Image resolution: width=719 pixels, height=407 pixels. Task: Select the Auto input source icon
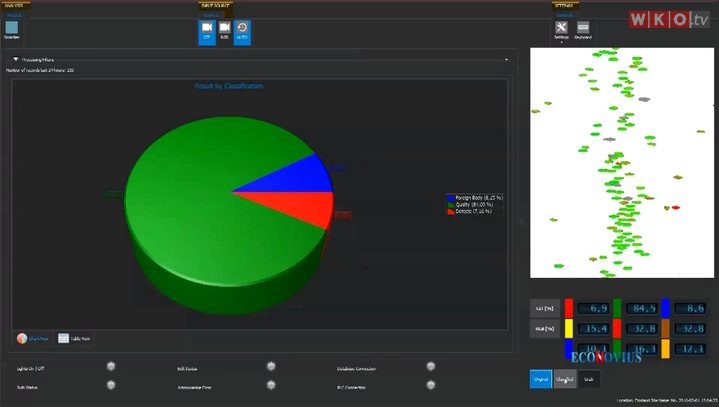[x=242, y=31]
